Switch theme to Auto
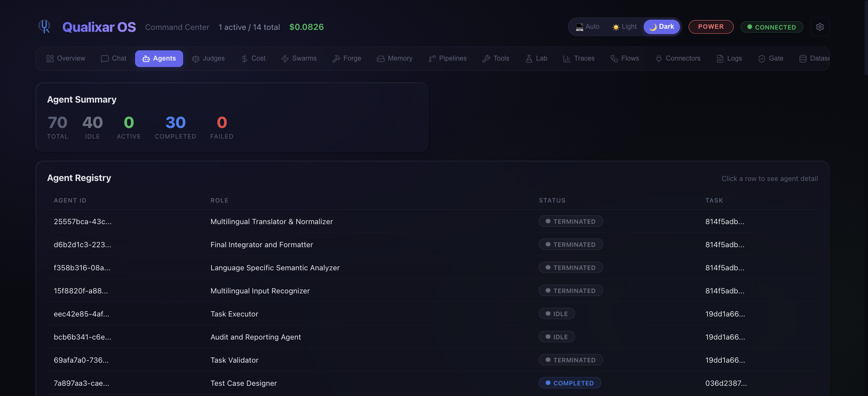Image resolution: width=868 pixels, height=396 pixels. pos(588,27)
